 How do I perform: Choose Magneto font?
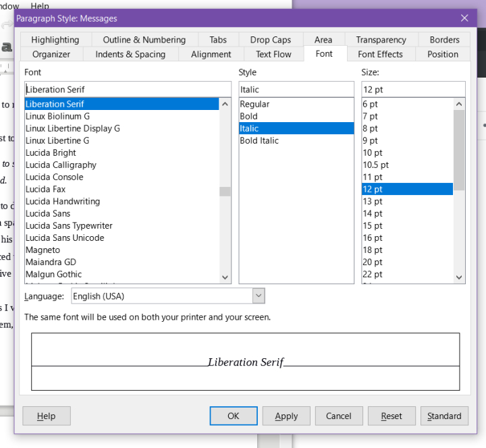[122, 250]
